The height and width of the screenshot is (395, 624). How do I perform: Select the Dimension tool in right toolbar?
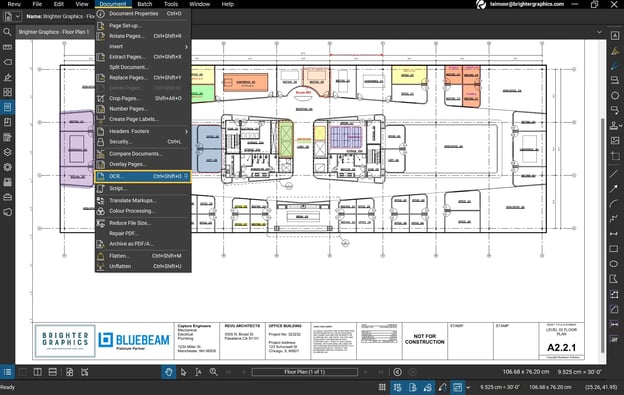coord(614,234)
